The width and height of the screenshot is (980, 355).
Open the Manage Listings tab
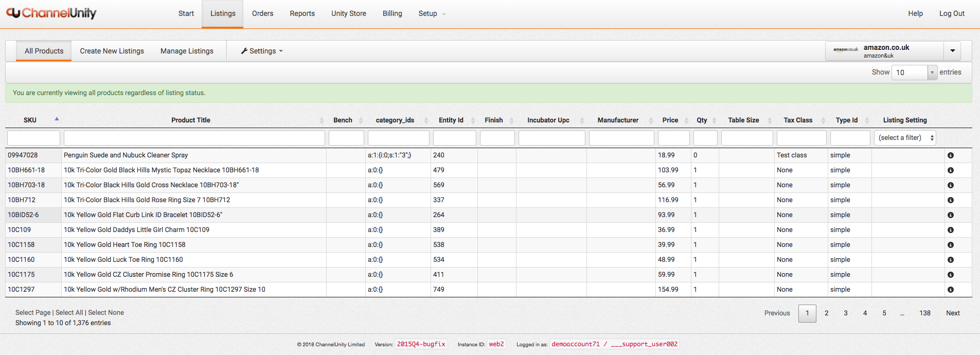pyautogui.click(x=187, y=51)
